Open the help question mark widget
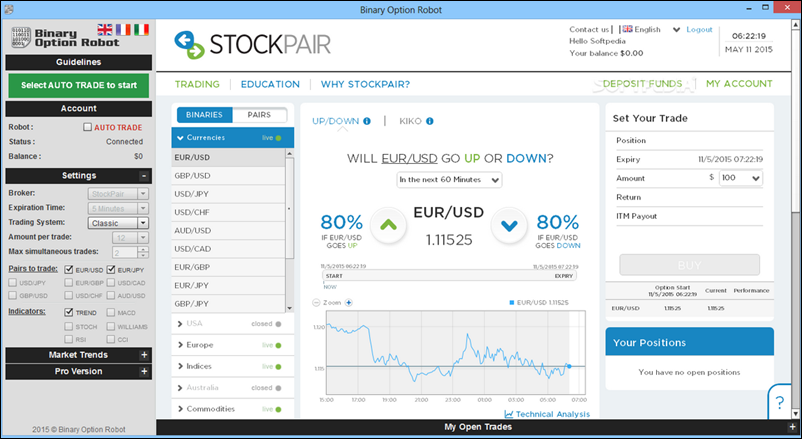The image size is (802, 439). coord(779,402)
